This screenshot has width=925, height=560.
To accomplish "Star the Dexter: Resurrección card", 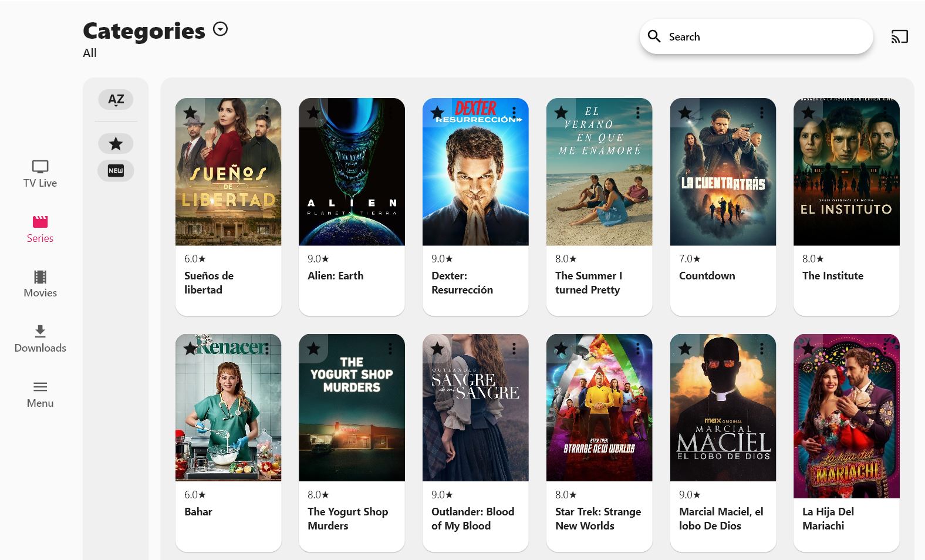I will 437,112.
